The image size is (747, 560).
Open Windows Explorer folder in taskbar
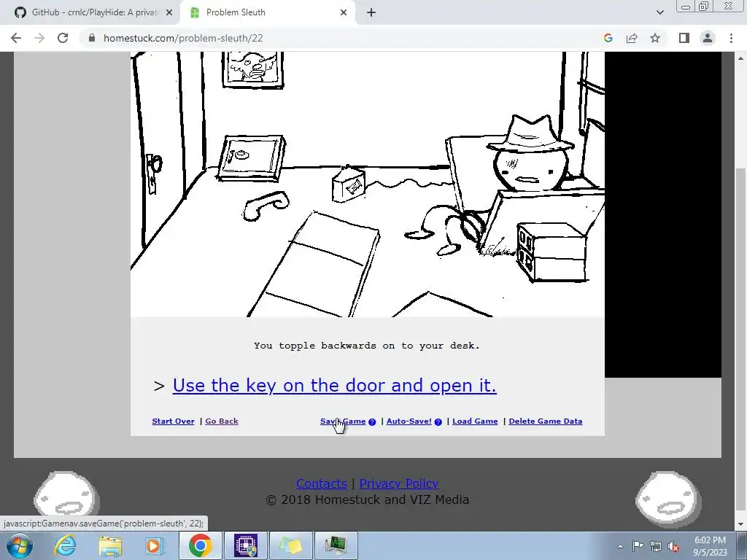coord(110,545)
